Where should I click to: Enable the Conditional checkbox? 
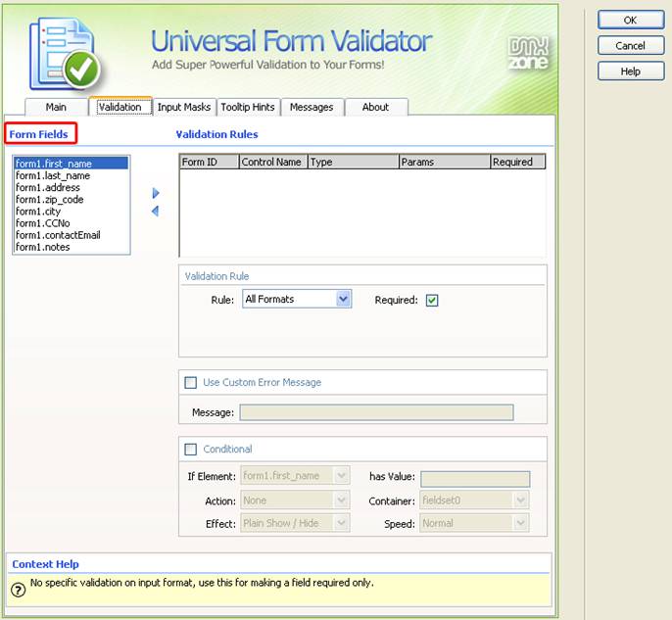pos(190,449)
